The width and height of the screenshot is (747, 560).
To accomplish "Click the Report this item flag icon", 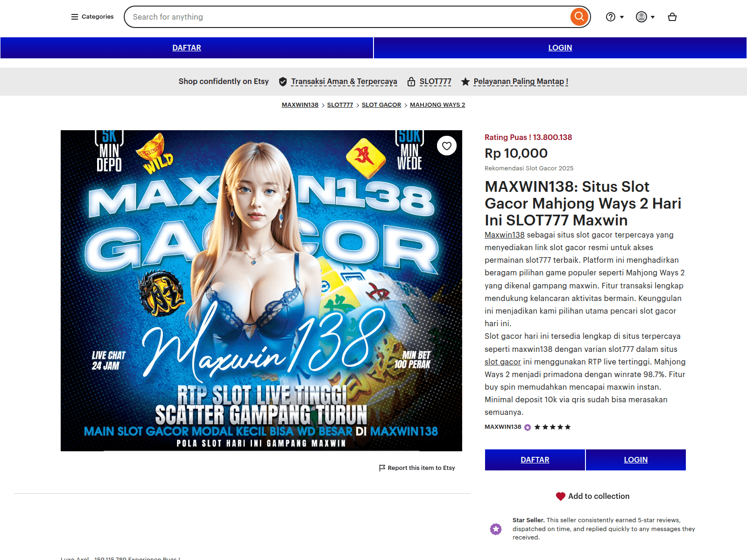I will coord(382,468).
